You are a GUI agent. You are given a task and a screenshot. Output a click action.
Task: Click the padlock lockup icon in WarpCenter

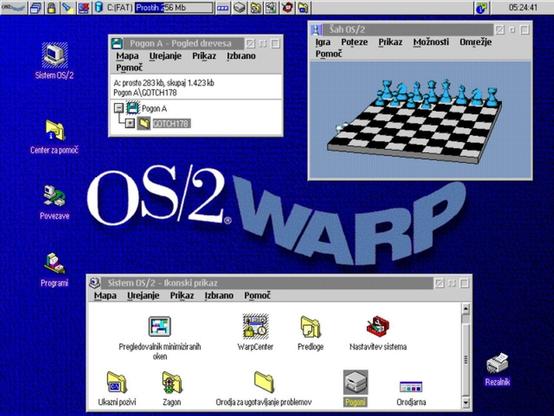click(52, 8)
